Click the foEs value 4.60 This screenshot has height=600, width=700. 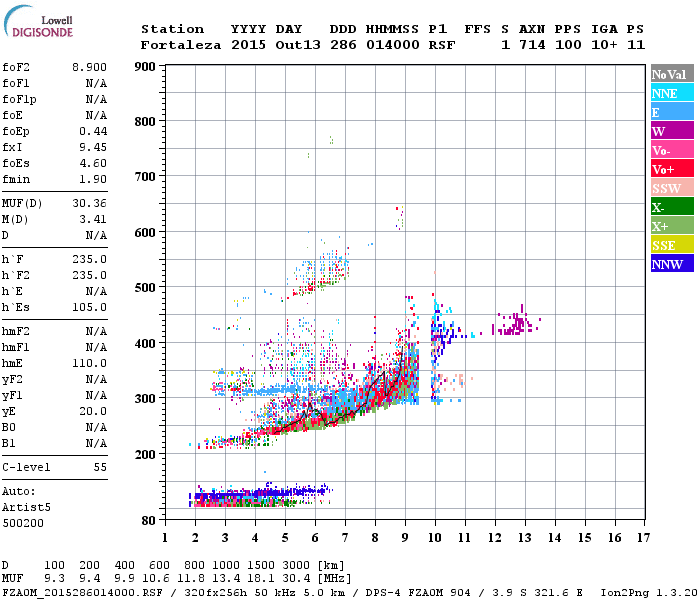[93, 163]
